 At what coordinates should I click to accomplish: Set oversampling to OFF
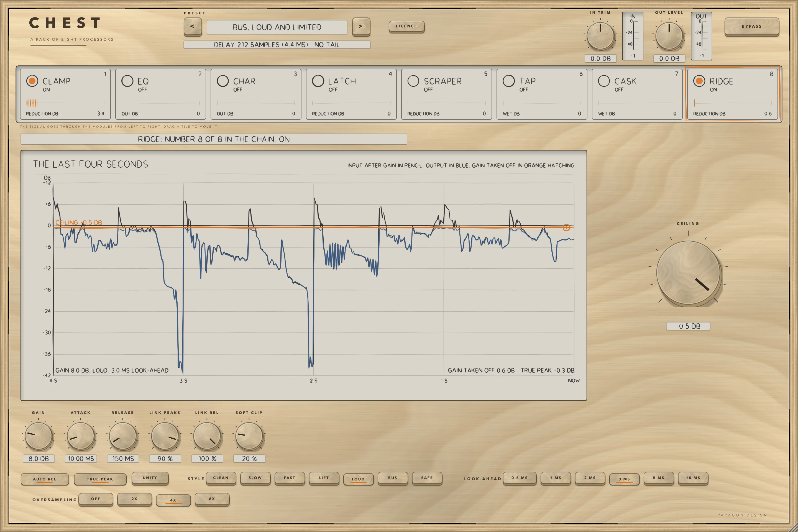click(96, 499)
